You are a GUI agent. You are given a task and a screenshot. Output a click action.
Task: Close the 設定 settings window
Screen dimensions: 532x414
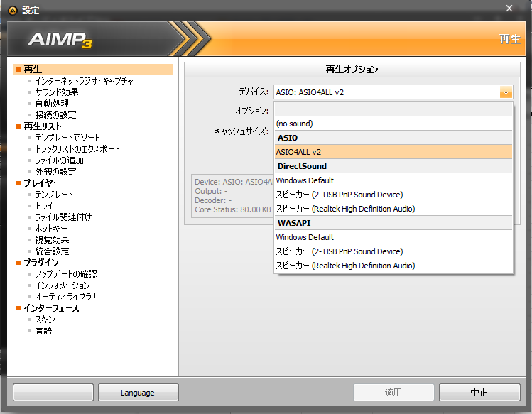(509, 9)
